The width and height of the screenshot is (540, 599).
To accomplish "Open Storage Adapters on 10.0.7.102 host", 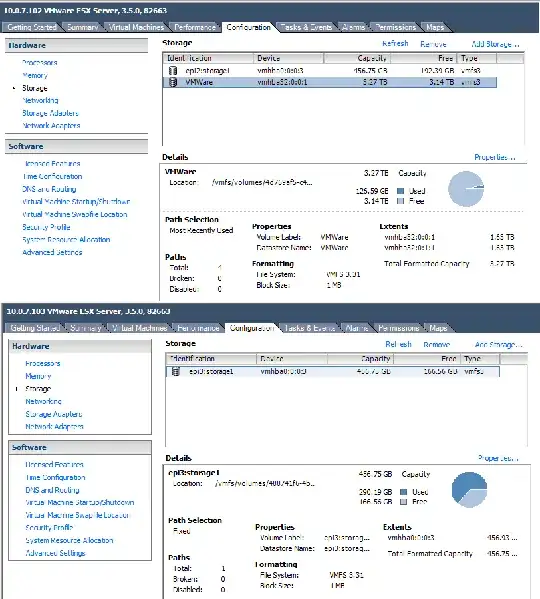I will point(50,113).
